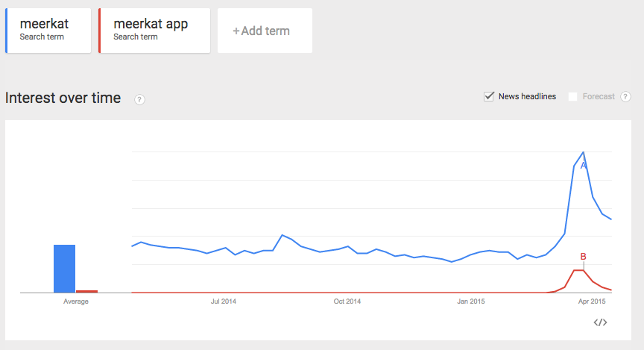Click the Average label under bars
Image resolution: width=644 pixels, height=350 pixels.
coord(75,301)
